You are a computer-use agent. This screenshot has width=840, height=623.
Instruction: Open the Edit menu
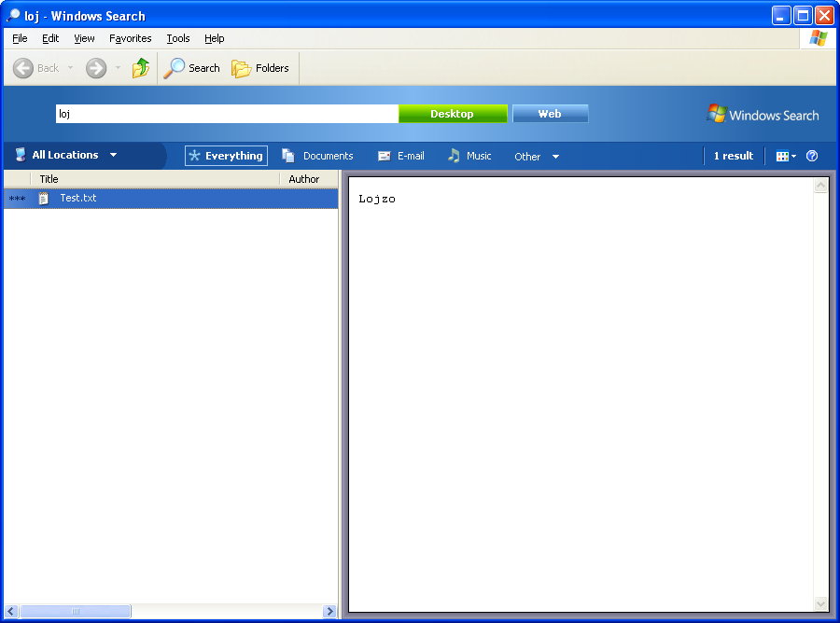point(50,38)
